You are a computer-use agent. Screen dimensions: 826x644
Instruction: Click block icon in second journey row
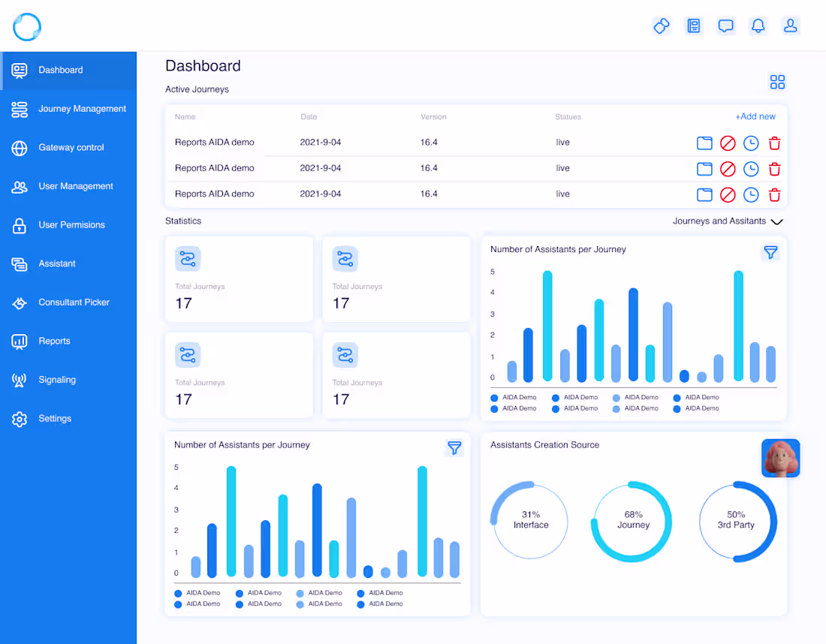coord(728,168)
